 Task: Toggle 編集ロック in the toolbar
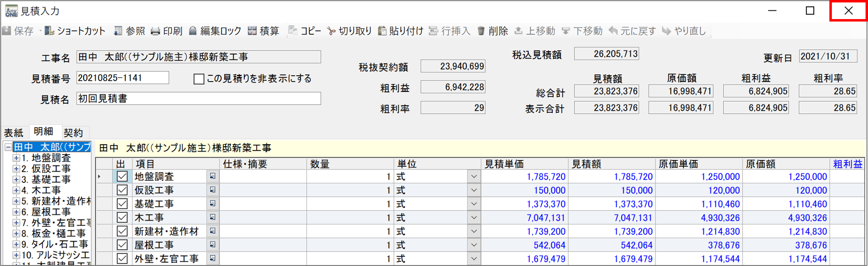point(193,31)
